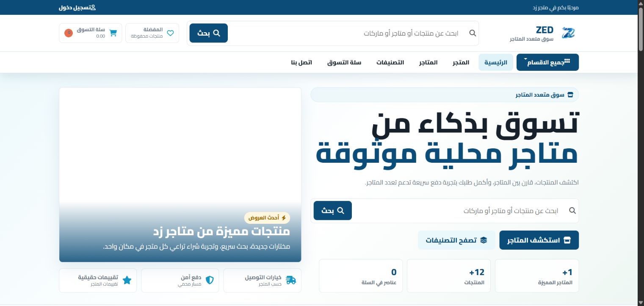This screenshot has height=306, width=644.
Task: Click the header بحث search button
Action: 209,33
